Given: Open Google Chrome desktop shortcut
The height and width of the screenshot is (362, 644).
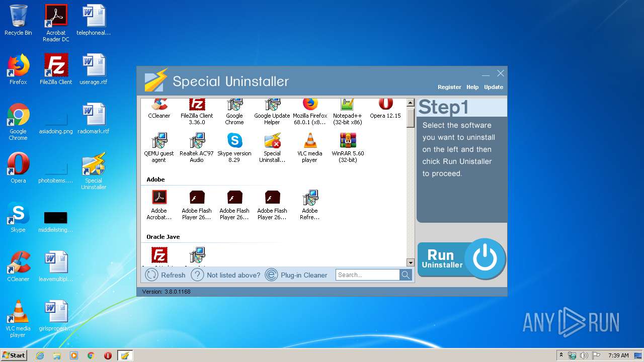Looking at the screenshot, I should click(18, 122).
